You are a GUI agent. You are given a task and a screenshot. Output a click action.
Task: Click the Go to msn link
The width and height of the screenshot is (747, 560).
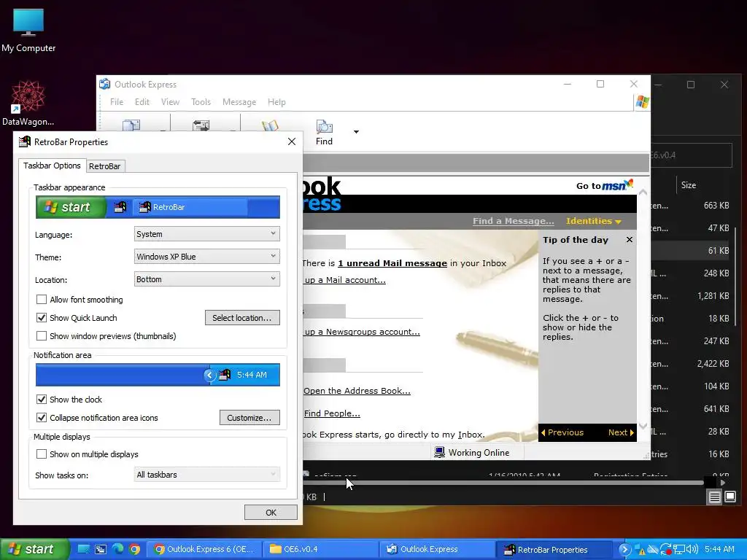[605, 185]
